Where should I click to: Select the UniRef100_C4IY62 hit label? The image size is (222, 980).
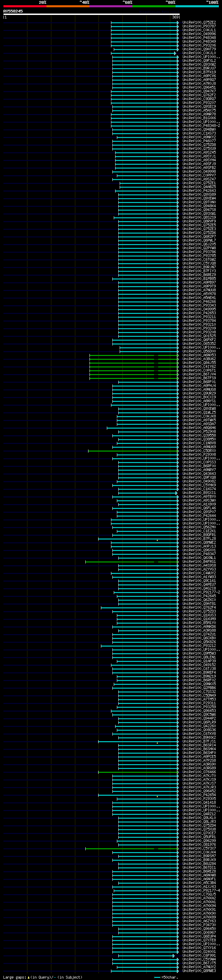(199, 366)
